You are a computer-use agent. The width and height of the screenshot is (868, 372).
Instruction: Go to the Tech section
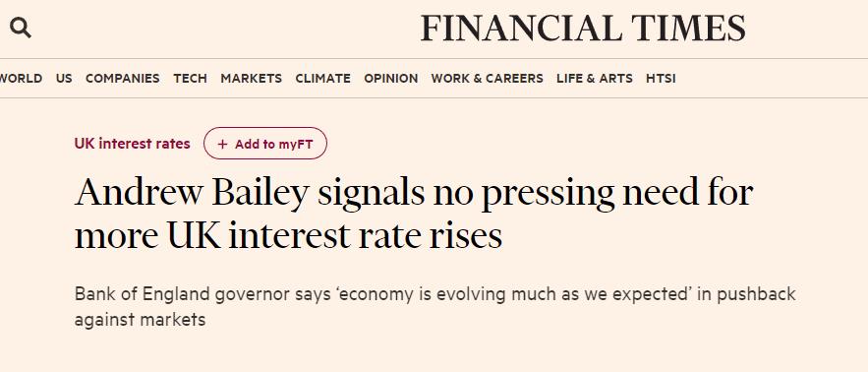click(190, 79)
